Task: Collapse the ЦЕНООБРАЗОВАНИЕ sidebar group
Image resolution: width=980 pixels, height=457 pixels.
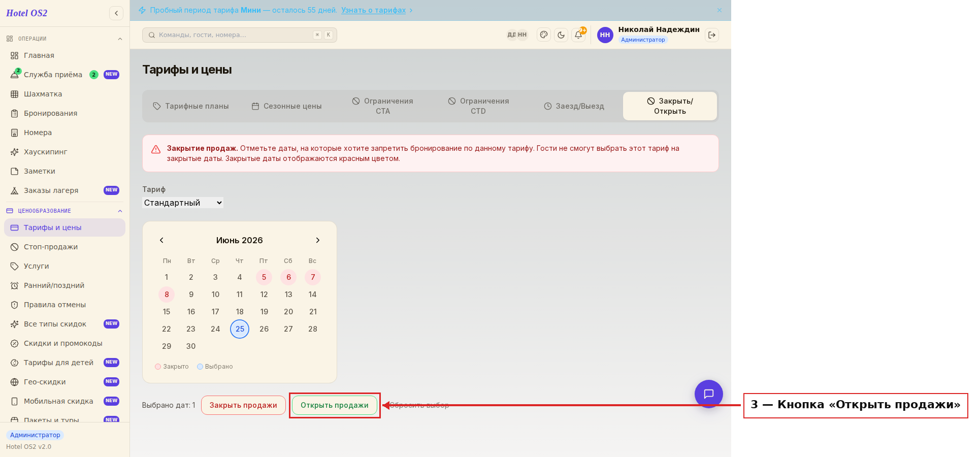Action: 120,211
